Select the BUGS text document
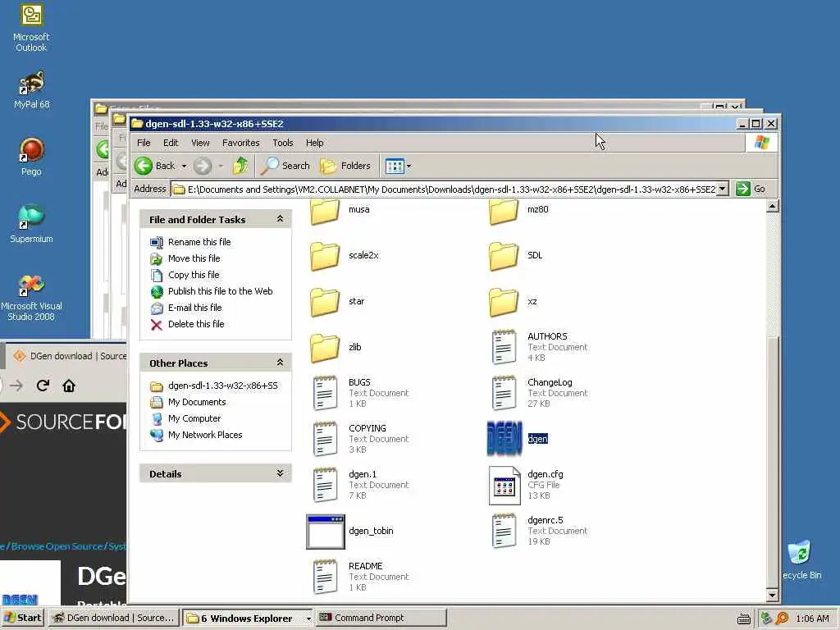 point(325,393)
